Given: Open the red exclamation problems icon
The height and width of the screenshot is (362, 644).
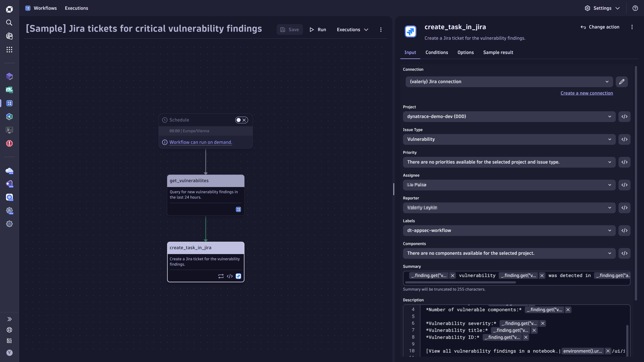Looking at the screenshot, I should click(x=9, y=143).
